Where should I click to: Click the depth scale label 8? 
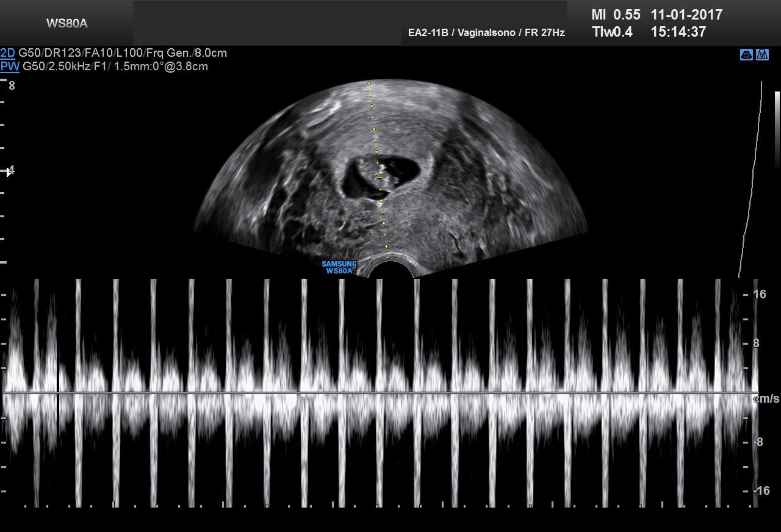coord(12,86)
